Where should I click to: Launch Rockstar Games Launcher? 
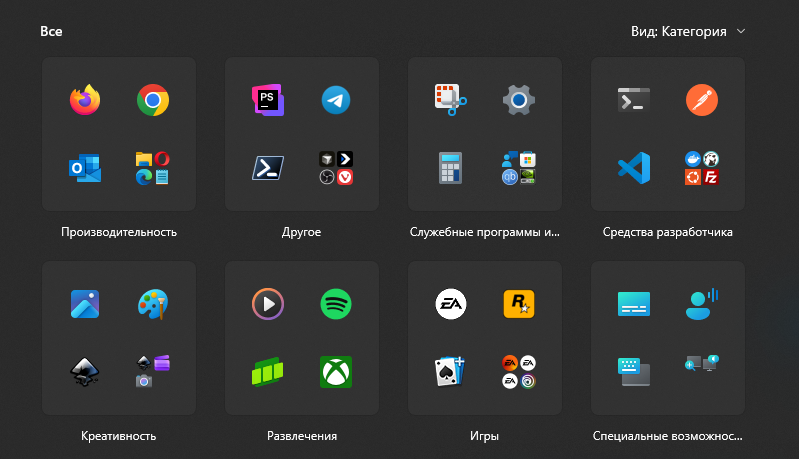click(519, 304)
